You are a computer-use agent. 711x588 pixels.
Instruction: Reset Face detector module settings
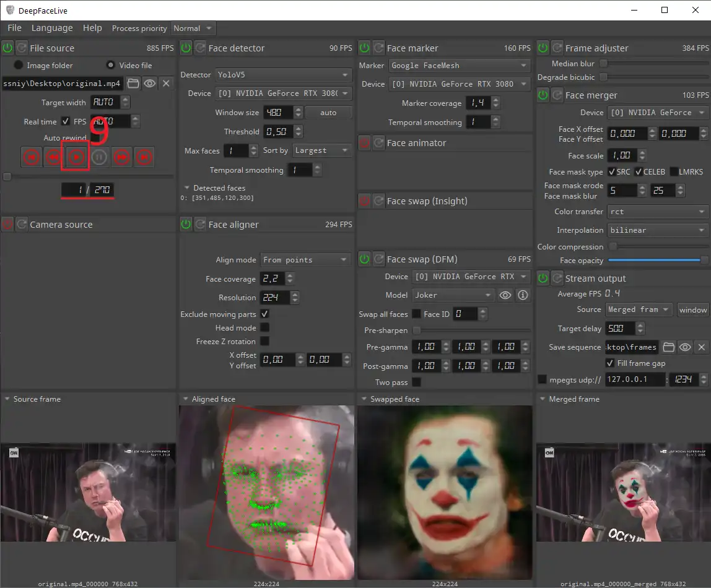tap(200, 48)
